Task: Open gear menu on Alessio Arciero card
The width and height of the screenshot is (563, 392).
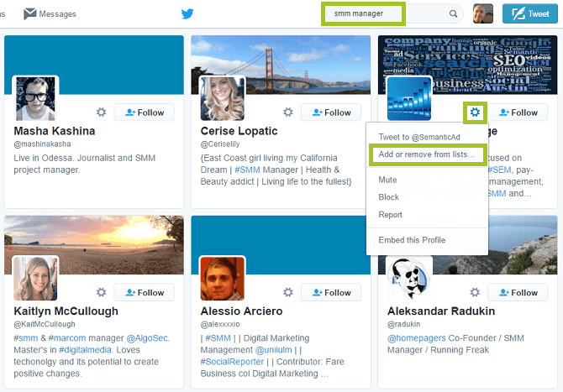Action: point(288,292)
